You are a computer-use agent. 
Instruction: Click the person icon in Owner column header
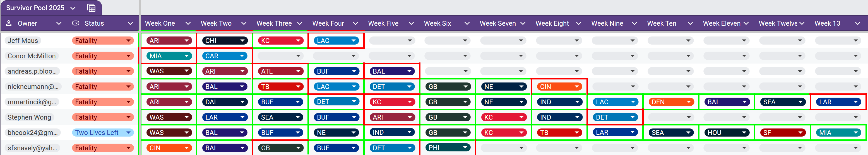coord(9,23)
